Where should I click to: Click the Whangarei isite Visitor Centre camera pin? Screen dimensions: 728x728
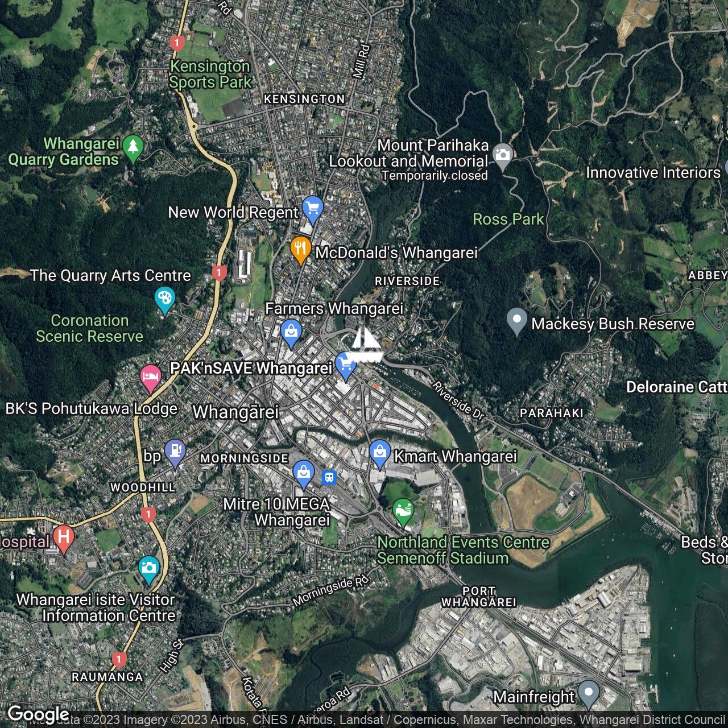point(148,568)
